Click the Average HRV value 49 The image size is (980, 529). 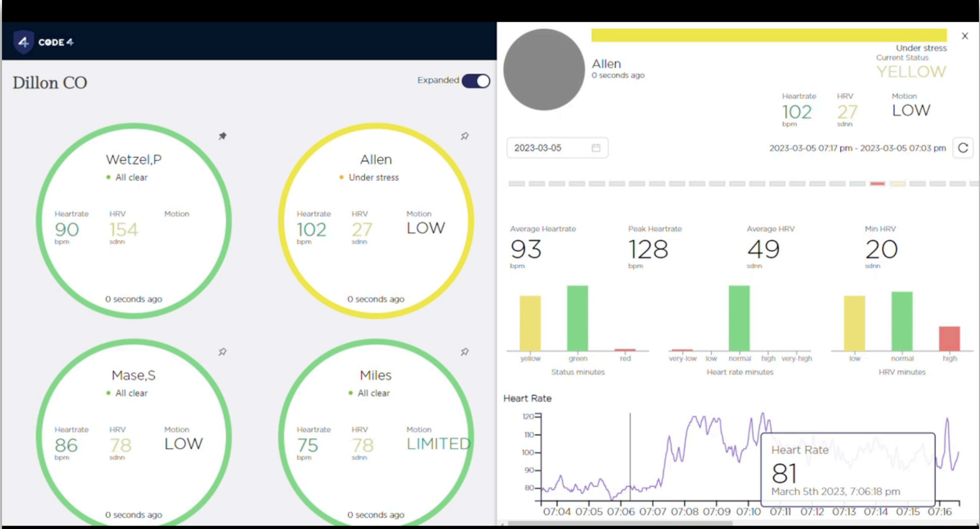click(x=763, y=249)
